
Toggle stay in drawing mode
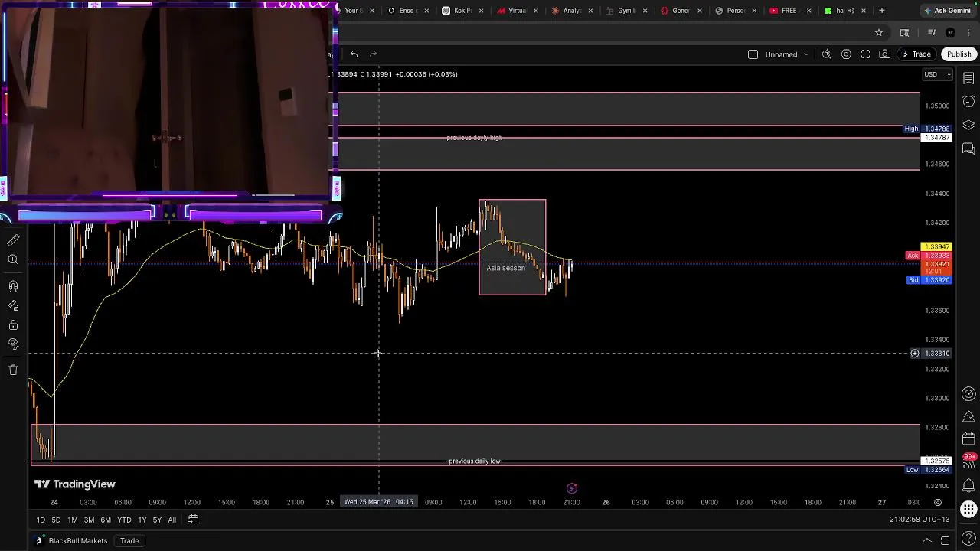tap(13, 306)
